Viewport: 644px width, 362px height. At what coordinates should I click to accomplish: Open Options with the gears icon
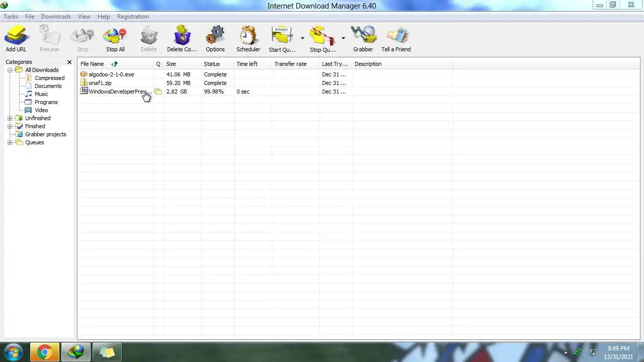(215, 35)
